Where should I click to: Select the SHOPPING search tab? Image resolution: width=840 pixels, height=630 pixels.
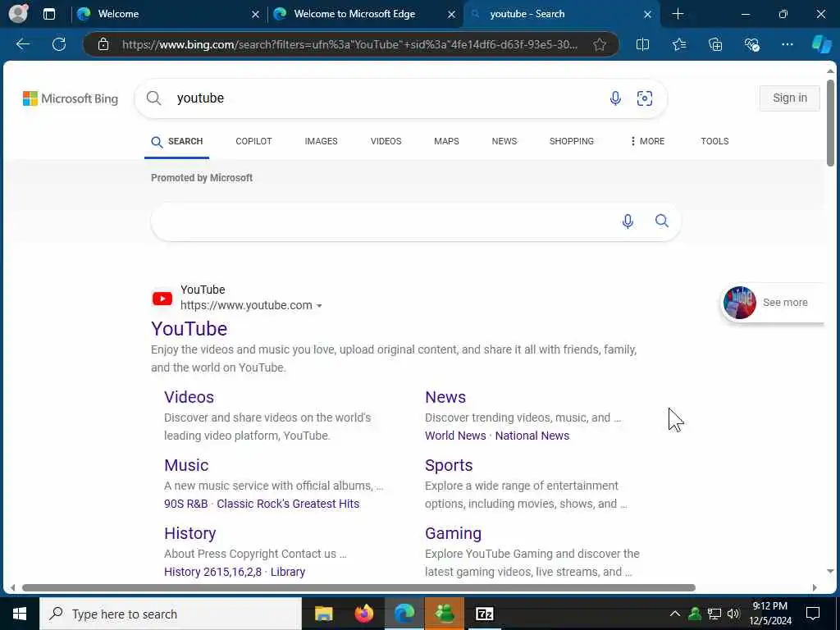click(x=571, y=141)
